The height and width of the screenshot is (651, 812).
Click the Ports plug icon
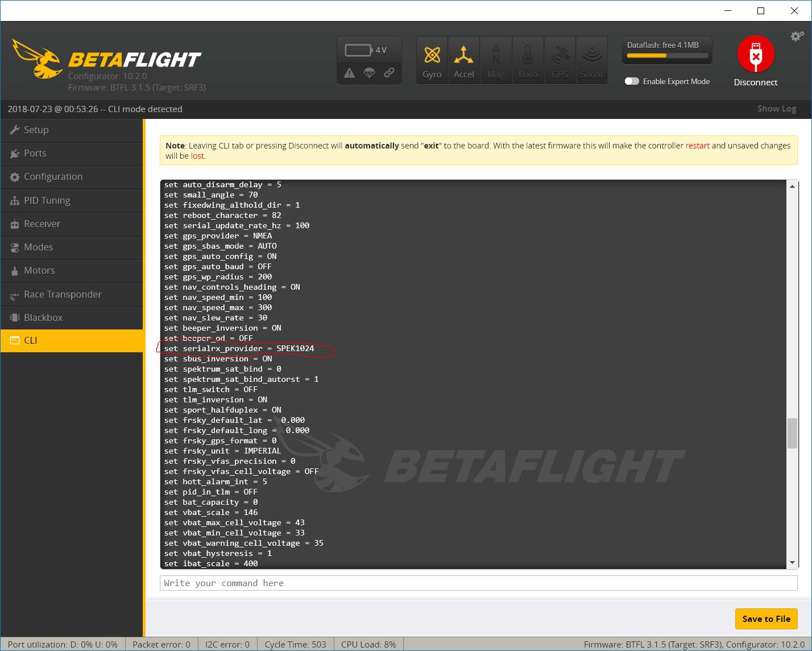15,154
